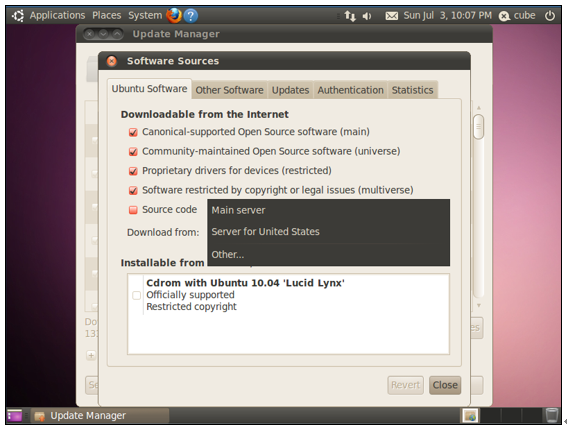Open the mail envelope indicator

coord(392,16)
